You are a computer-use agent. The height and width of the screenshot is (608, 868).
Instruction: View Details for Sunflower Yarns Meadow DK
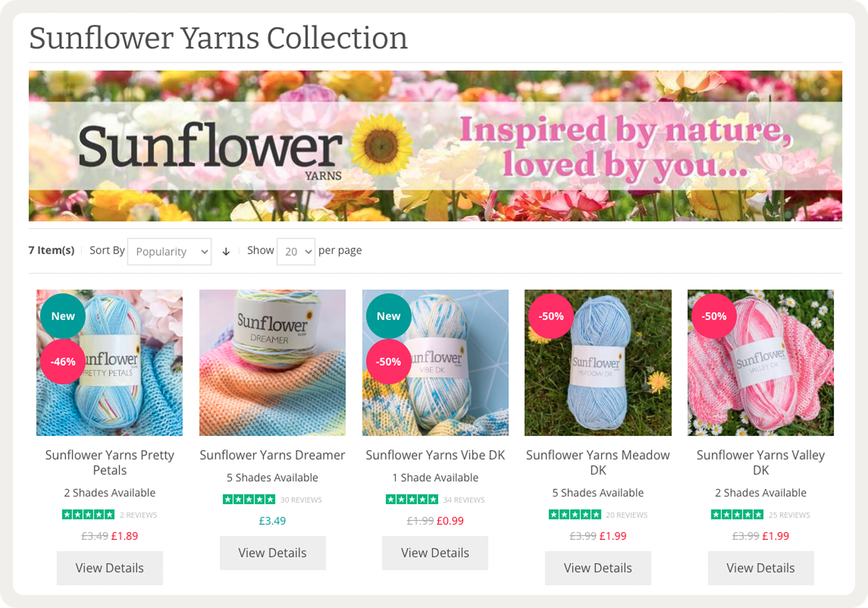(x=598, y=568)
